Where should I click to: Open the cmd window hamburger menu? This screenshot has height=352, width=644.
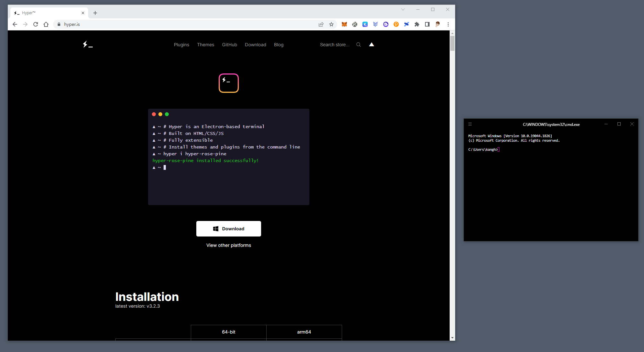click(x=470, y=124)
